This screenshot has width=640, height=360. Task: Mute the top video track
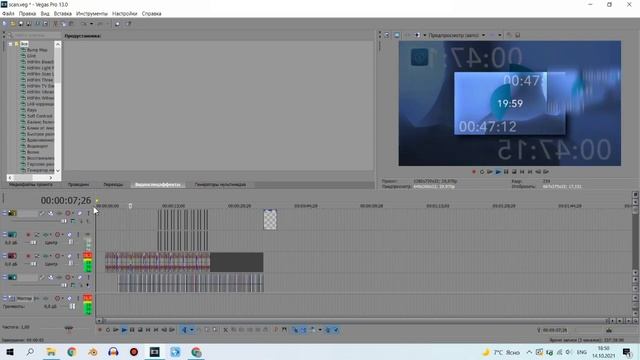tap(80, 213)
